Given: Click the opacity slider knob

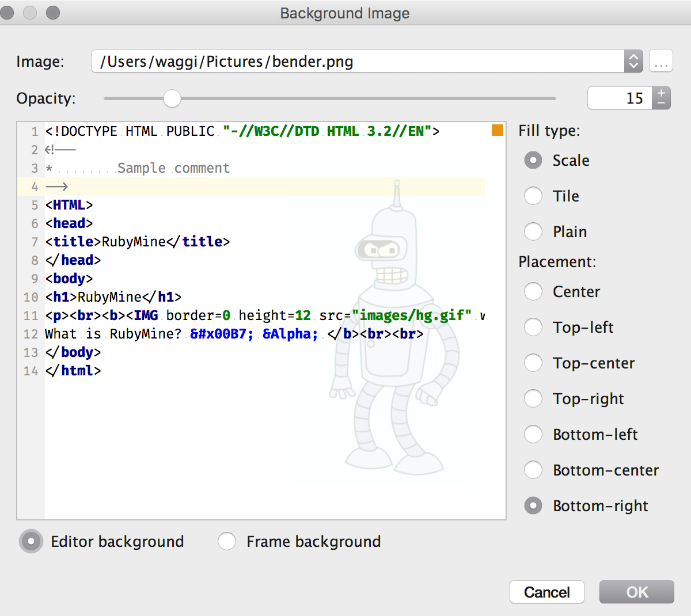Looking at the screenshot, I should coord(172,98).
